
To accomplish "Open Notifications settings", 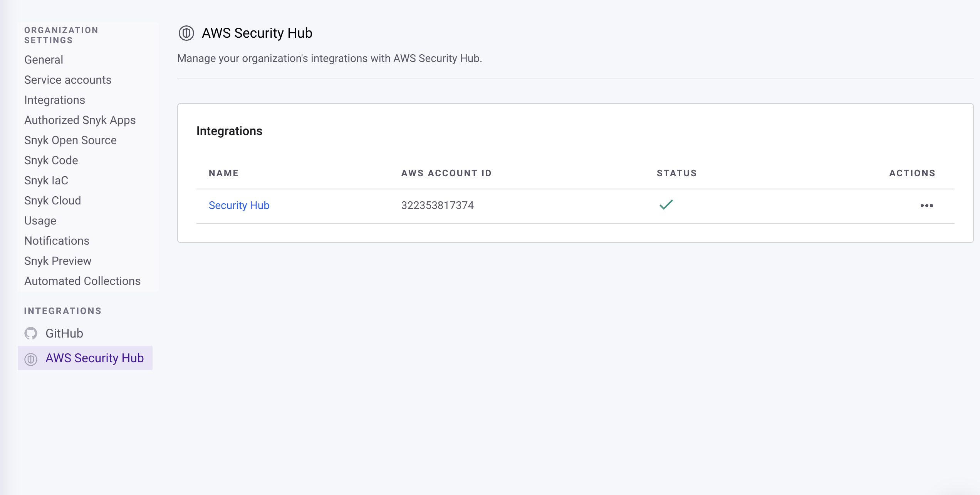I will [x=57, y=241].
